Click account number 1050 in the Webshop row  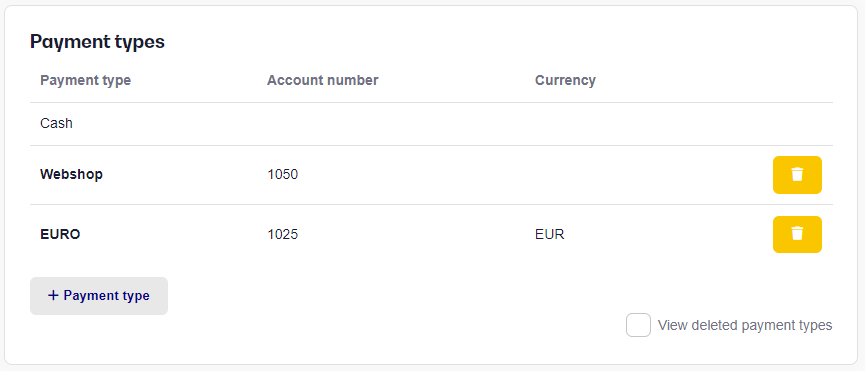pos(282,175)
